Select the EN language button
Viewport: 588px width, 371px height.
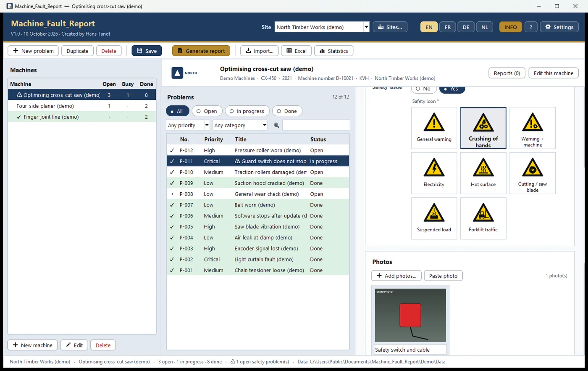(x=429, y=27)
